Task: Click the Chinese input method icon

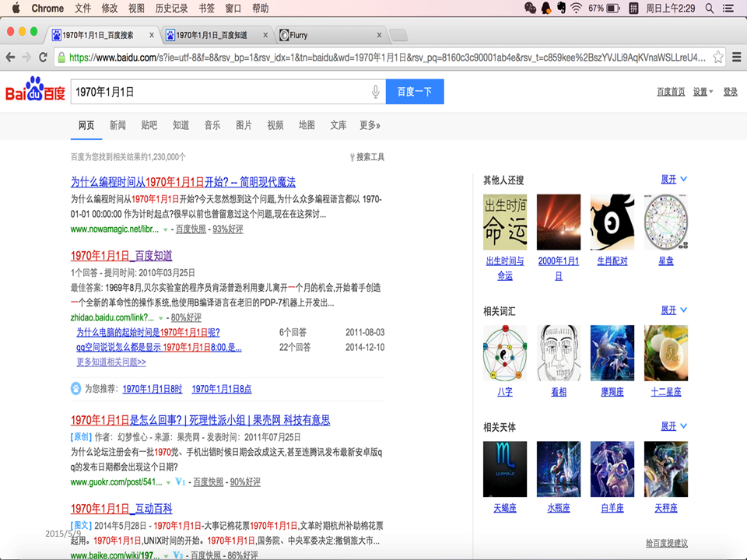Action: click(633, 8)
